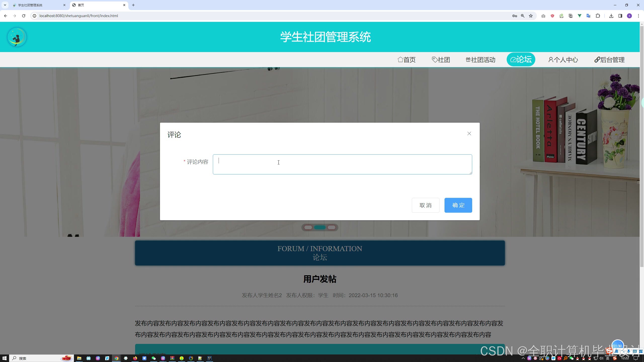644x362 pixels.
Task: Open the 社团 navigation item
Action: point(441,60)
